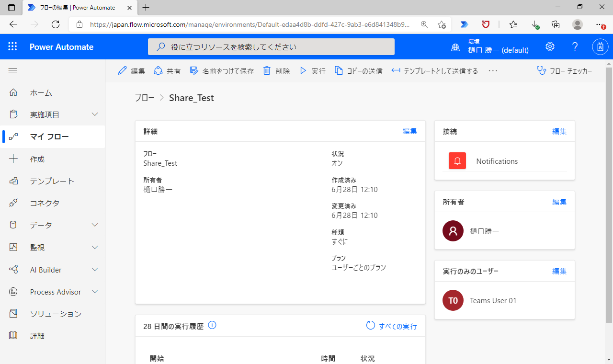
Task: Open テンプレート in the sidebar
Action: pos(53,181)
